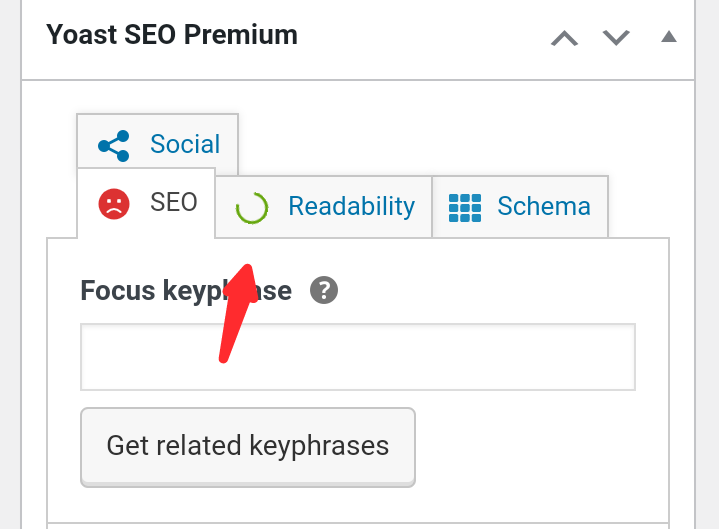Switch to the Social tab
719x529 pixels.
pyautogui.click(x=185, y=144)
